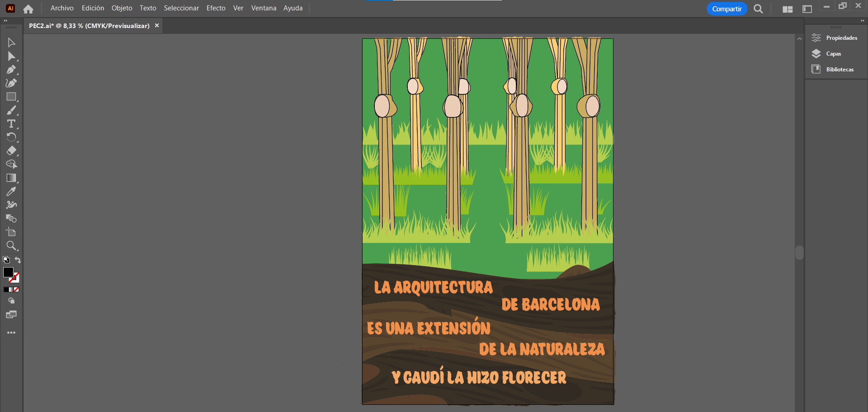
Task: Open the Ver menu
Action: tap(238, 8)
